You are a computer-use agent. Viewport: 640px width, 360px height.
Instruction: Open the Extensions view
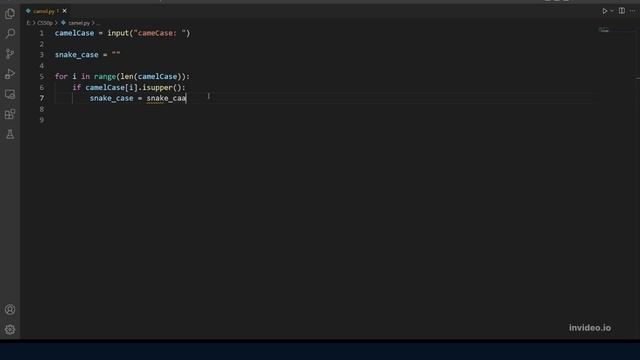click(10, 114)
